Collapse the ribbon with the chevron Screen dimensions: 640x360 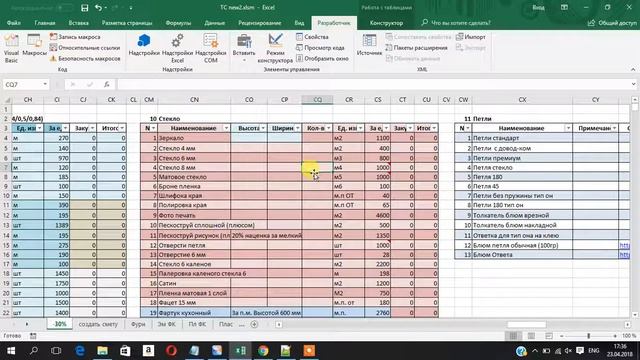coord(633,69)
